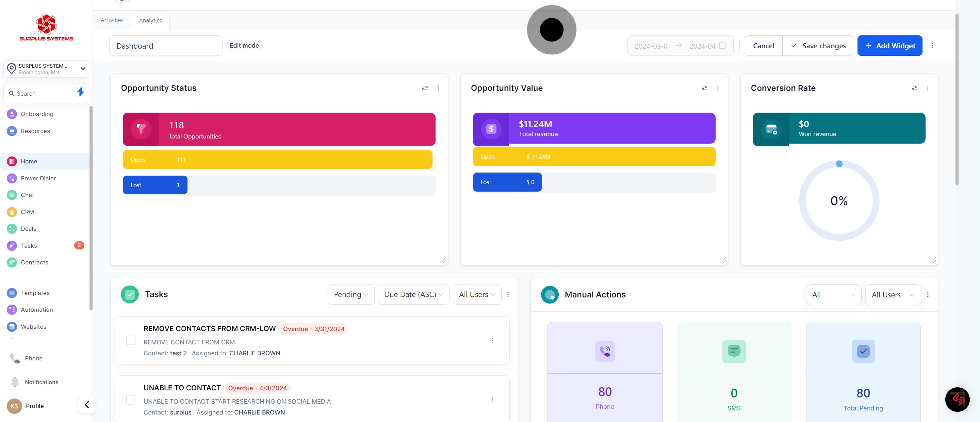Open Opportunity Status widget filter settings icon
The image size is (980, 422).
425,88
